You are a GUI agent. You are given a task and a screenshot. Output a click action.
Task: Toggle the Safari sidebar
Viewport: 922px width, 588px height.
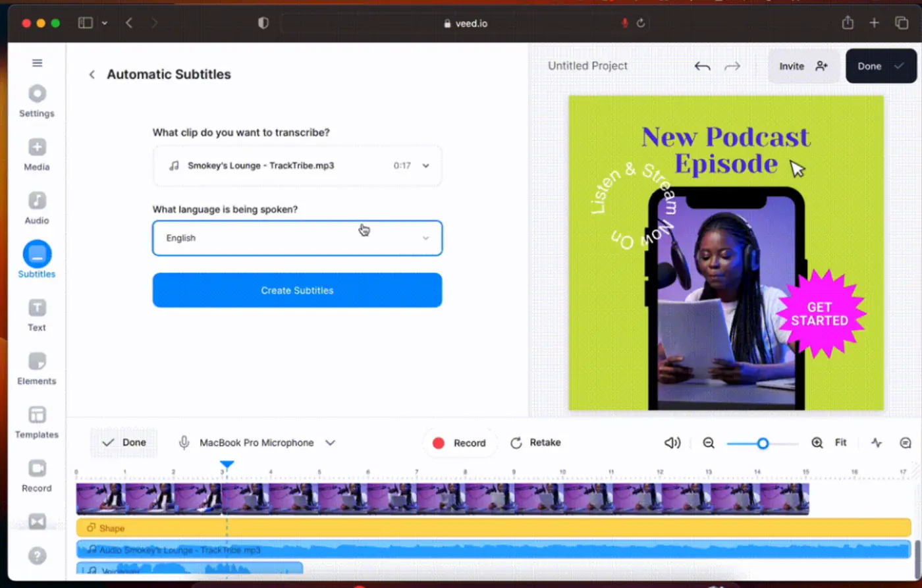(86, 23)
